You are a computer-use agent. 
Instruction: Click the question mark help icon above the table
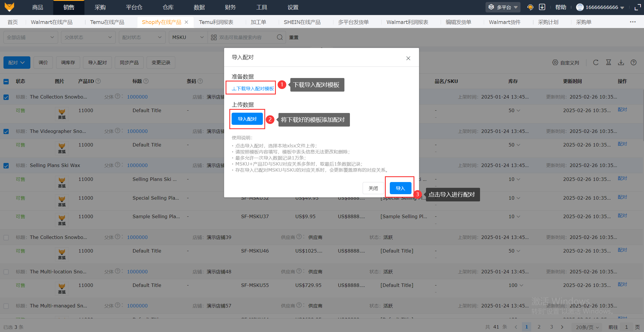pyautogui.click(x=633, y=62)
